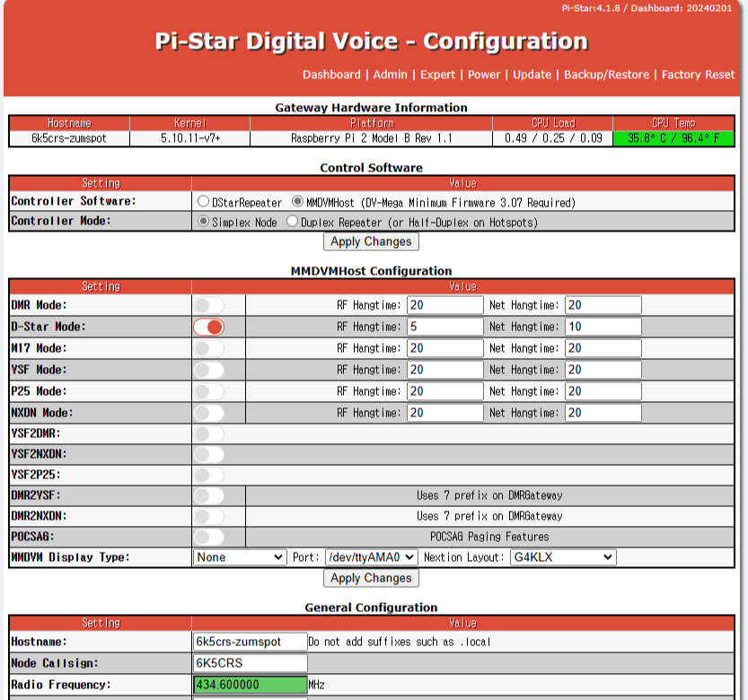Open the Expert settings link
This screenshot has width=748, height=700.
tap(437, 74)
